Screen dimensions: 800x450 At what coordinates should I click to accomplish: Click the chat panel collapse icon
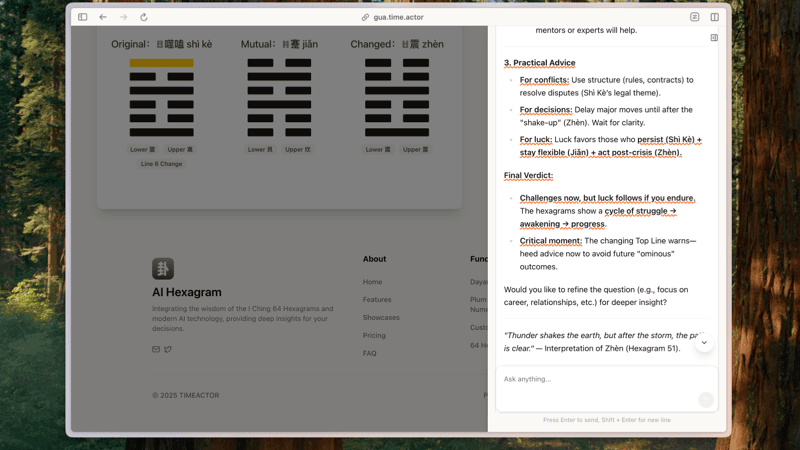714,38
